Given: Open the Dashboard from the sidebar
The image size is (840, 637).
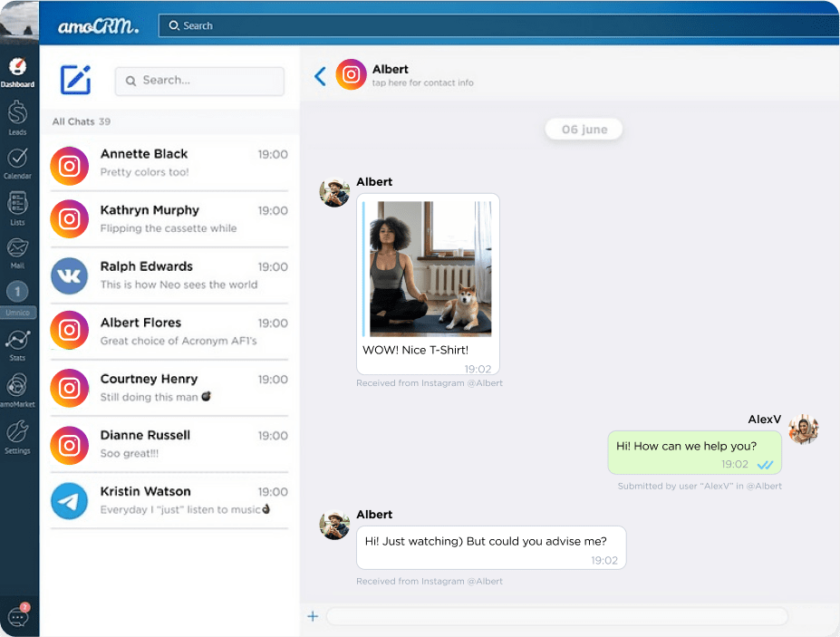Looking at the screenshot, I should 18,66.
